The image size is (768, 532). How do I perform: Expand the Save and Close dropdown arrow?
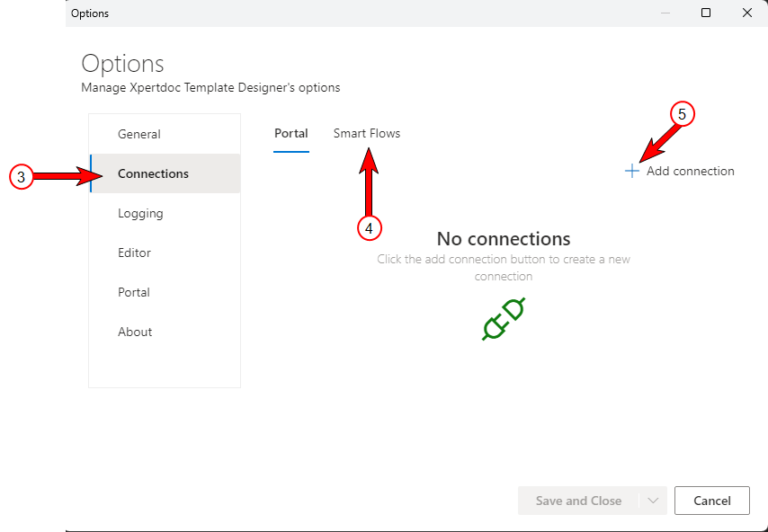653,501
